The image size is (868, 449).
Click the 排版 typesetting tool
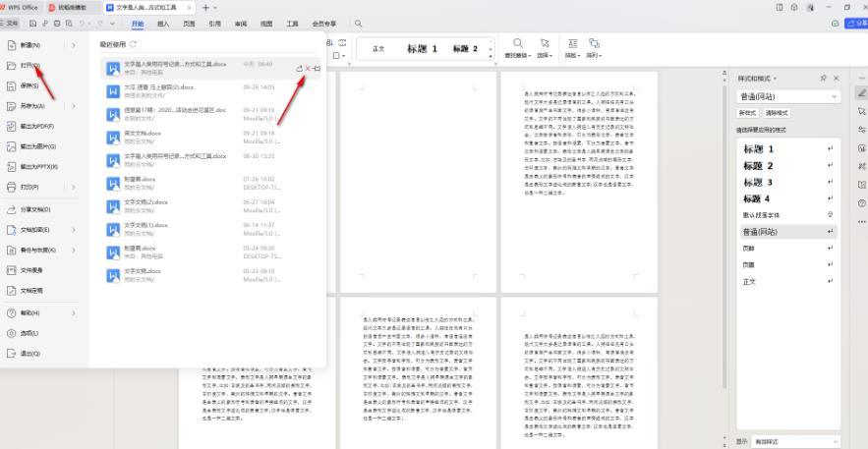[572, 49]
